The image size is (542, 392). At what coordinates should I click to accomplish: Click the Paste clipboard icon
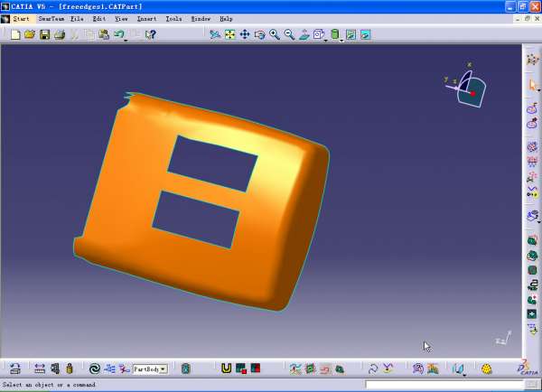pyautogui.click(x=104, y=34)
